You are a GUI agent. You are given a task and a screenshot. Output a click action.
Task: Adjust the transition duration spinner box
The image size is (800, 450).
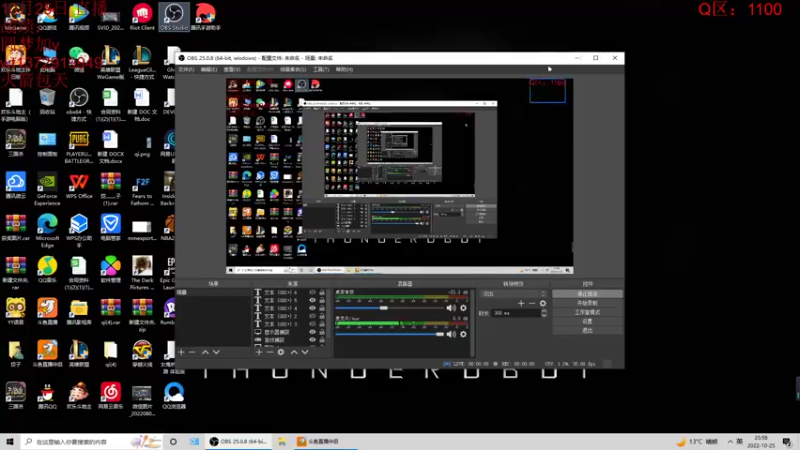tap(515, 313)
